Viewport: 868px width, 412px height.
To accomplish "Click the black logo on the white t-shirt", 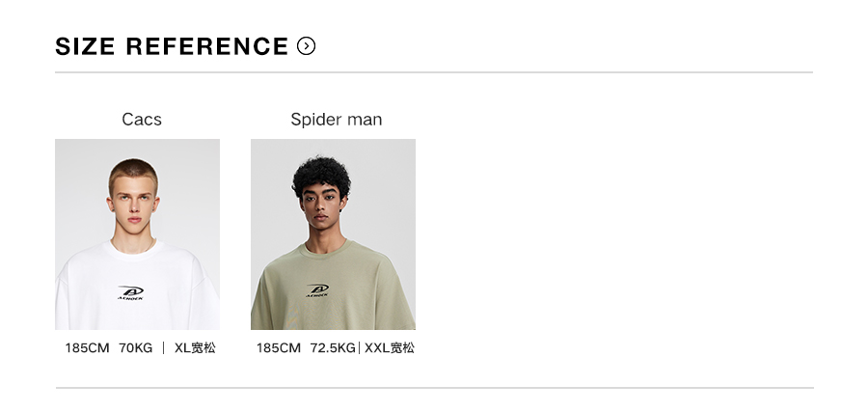I will (x=130, y=291).
